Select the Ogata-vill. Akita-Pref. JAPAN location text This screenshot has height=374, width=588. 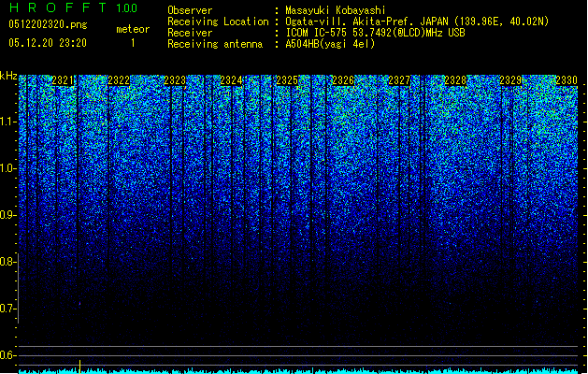[x=417, y=22]
